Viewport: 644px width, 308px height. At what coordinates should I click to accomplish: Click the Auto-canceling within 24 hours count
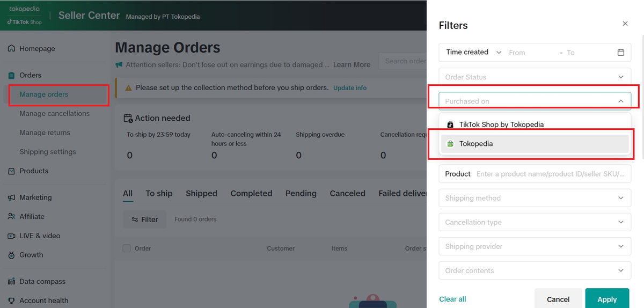[x=214, y=156]
